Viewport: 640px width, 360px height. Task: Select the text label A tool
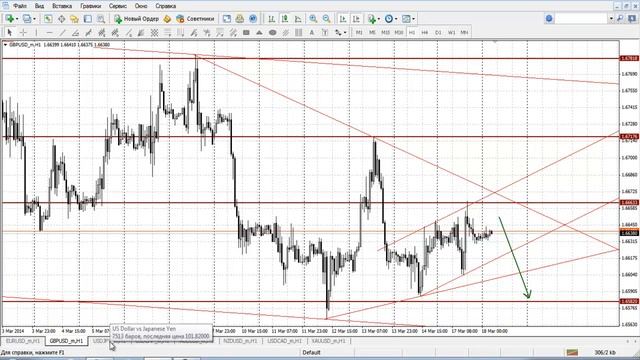(x=312, y=32)
